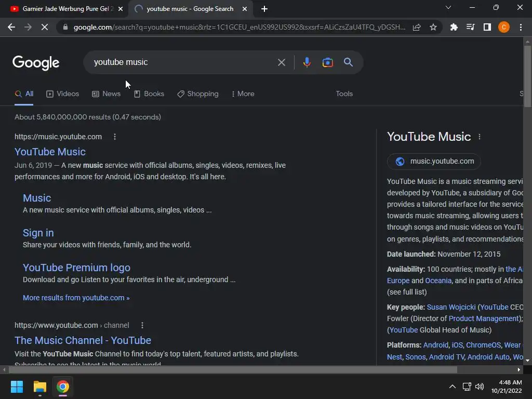The width and height of the screenshot is (532, 399).
Task: Open the YouTube Music panel options dots
Action: (479, 137)
